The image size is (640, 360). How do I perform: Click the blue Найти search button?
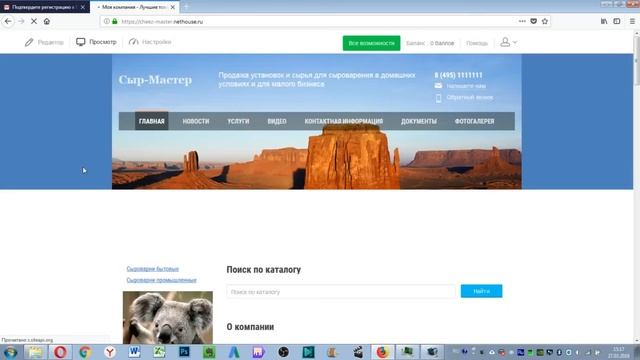click(482, 291)
